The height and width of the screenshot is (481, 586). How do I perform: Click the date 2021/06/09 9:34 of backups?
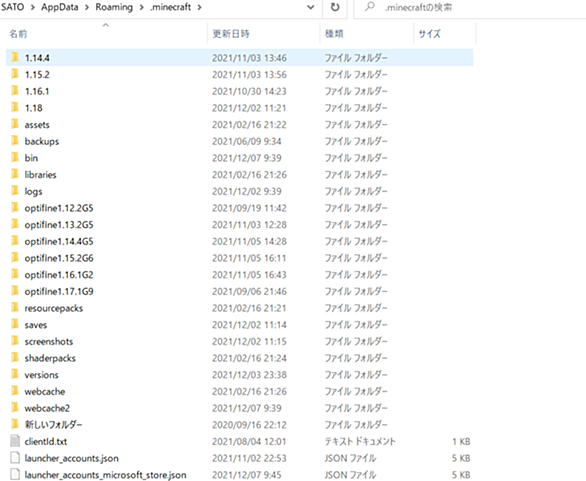coord(247,141)
